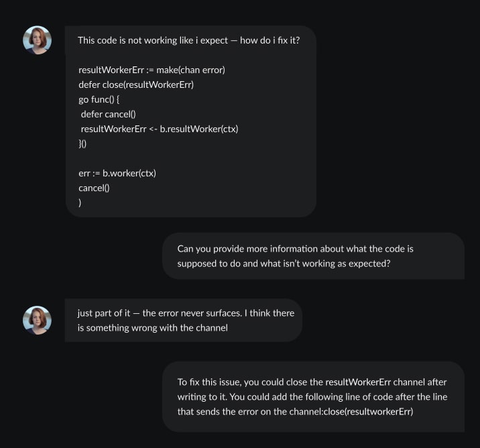Click the "defer close(resultWorkerErr)" code line

[x=140, y=85]
